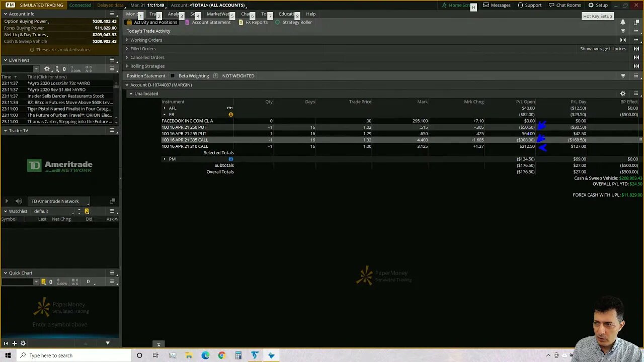This screenshot has width=644, height=362.
Task: Toggle Beta Weighting checkbox
Action: click(x=173, y=76)
